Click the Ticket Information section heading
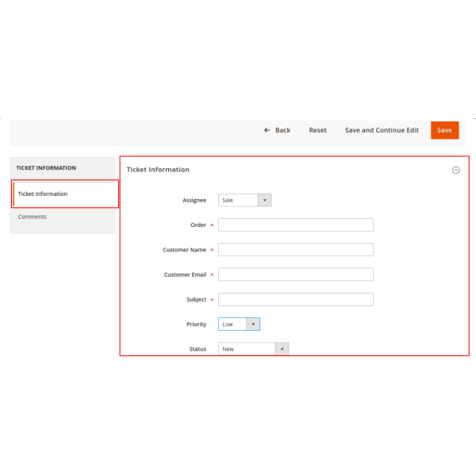The width and height of the screenshot is (476, 476). 158,170
